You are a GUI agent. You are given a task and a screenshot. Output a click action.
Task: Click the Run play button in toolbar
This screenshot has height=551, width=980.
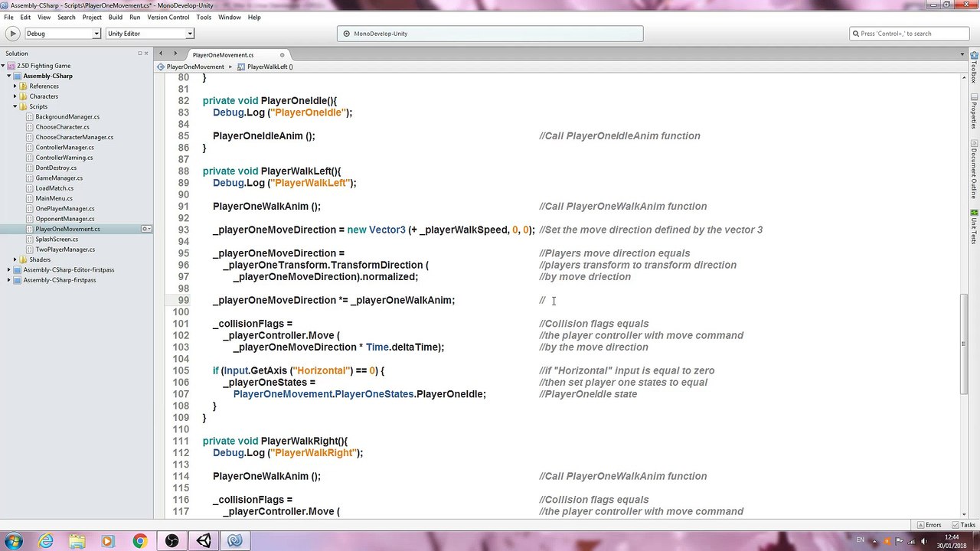pyautogui.click(x=12, y=34)
